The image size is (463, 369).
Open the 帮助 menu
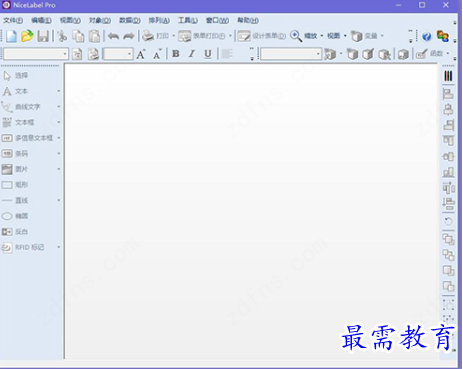pyautogui.click(x=248, y=20)
